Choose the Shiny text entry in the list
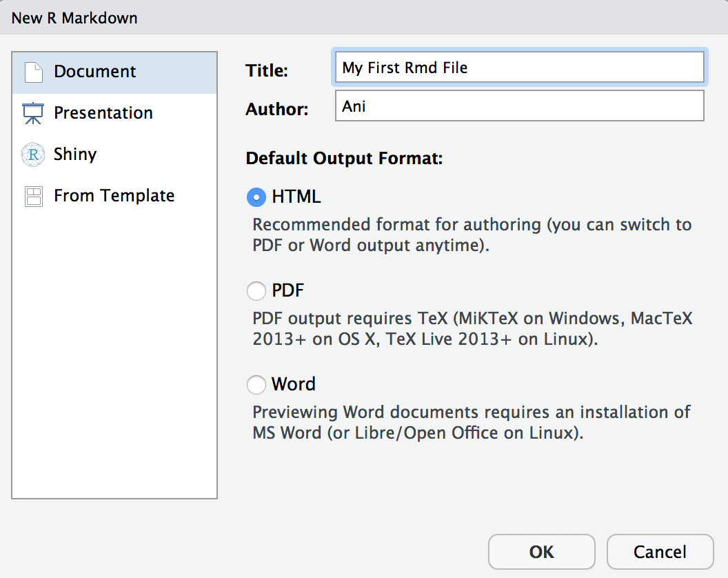The height and width of the screenshot is (578, 728). (75, 155)
